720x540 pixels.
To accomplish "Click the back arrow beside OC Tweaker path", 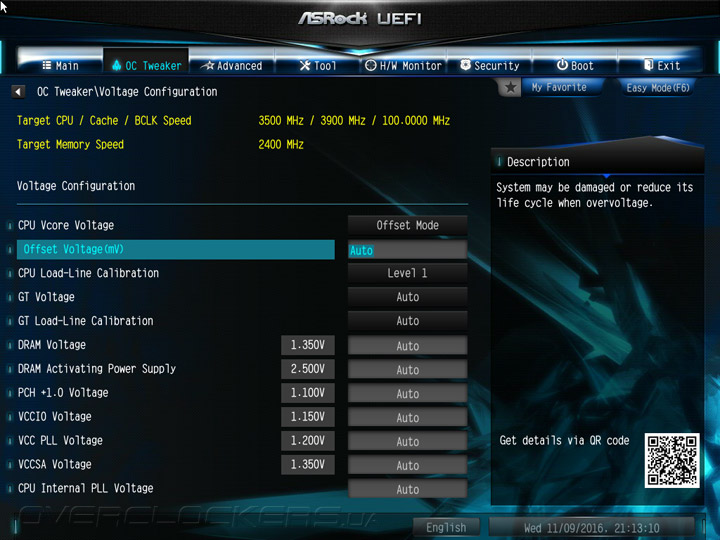I will (x=18, y=92).
